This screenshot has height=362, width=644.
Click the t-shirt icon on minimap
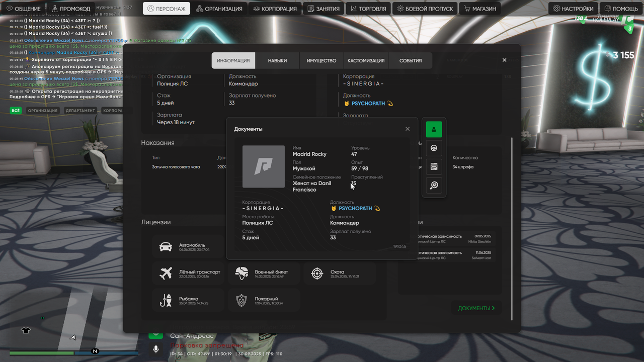point(26,330)
